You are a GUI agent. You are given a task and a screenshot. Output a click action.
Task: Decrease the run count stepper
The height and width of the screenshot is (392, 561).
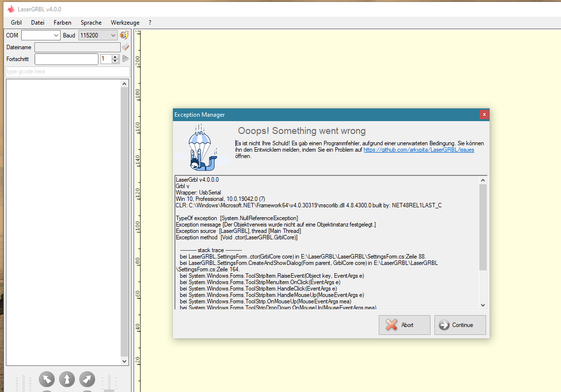115,61
